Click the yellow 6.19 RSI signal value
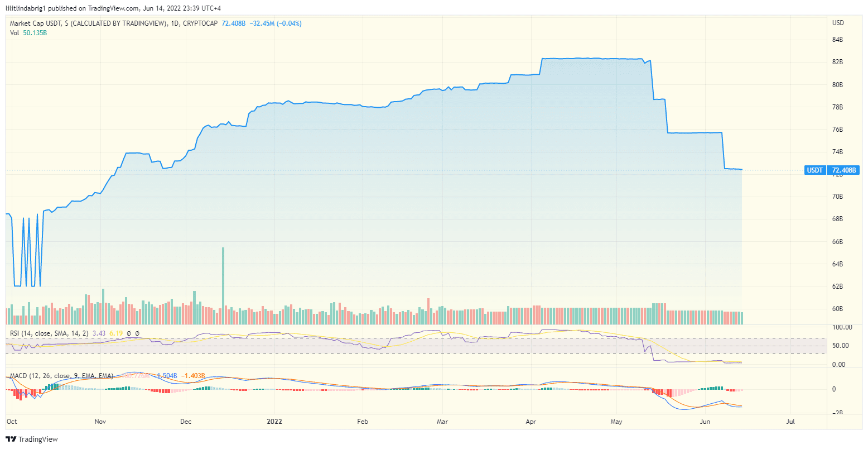The width and height of the screenshot is (868, 449). pos(116,333)
